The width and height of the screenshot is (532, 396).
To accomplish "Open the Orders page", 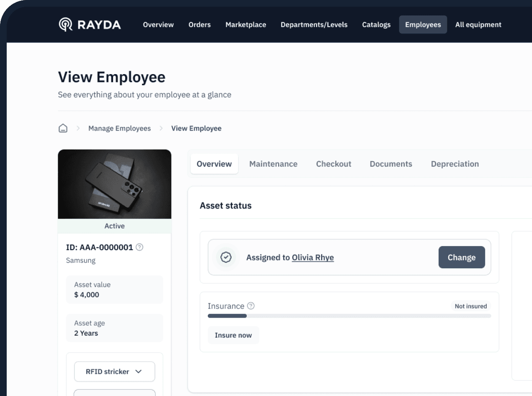I will [199, 25].
